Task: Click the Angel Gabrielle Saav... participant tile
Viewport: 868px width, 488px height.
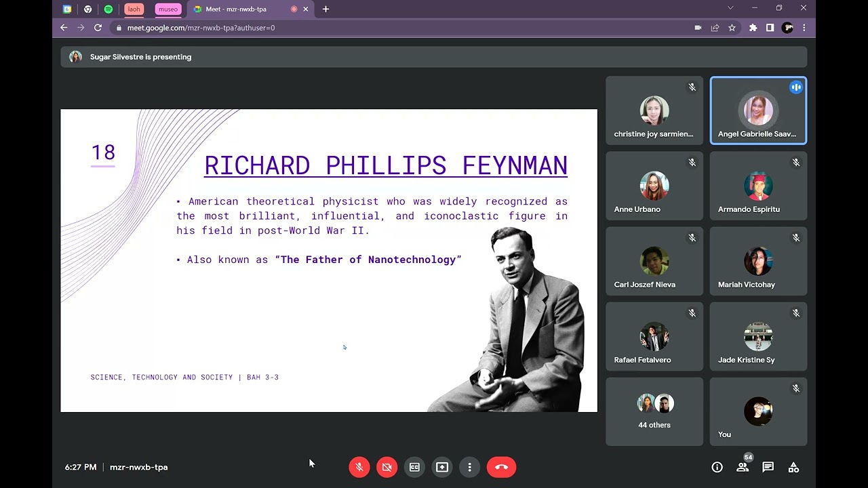Action: point(758,110)
